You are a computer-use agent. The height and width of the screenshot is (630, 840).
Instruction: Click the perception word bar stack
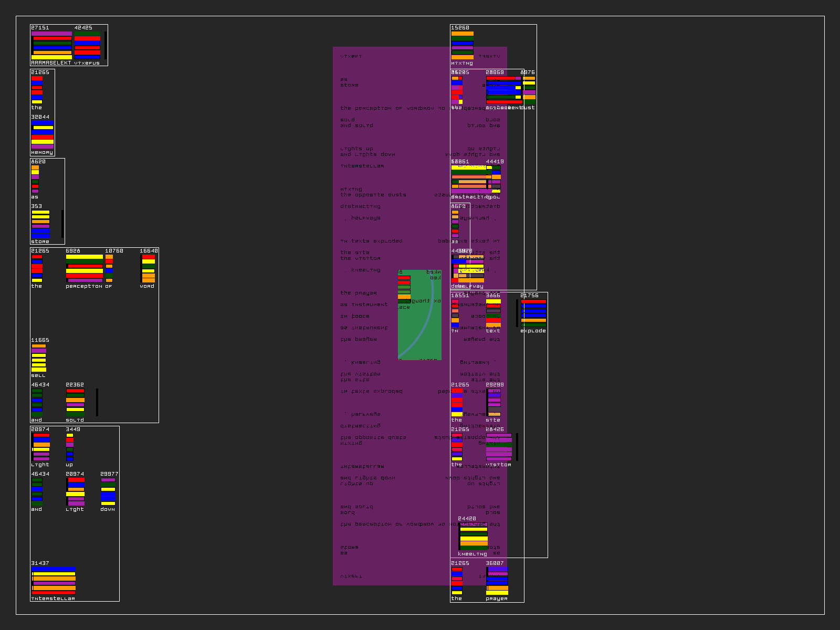coord(84,269)
